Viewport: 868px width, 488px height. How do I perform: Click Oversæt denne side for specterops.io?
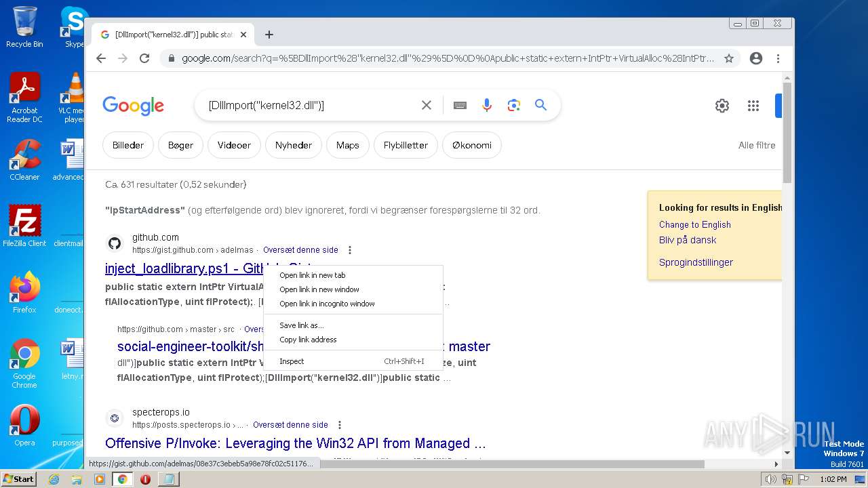tap(290, 425)
